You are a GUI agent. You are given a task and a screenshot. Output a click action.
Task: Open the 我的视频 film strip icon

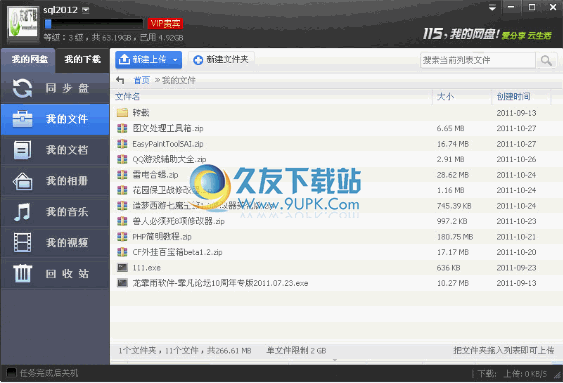22,243
